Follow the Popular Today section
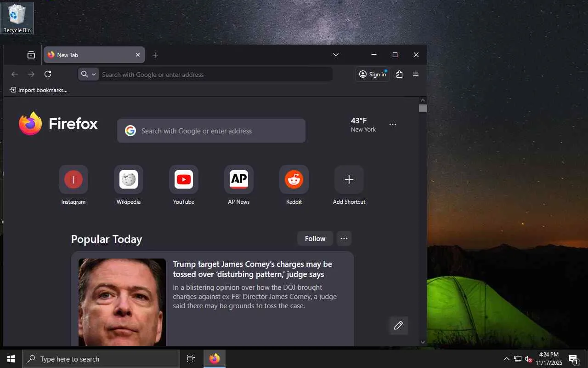 315,238
